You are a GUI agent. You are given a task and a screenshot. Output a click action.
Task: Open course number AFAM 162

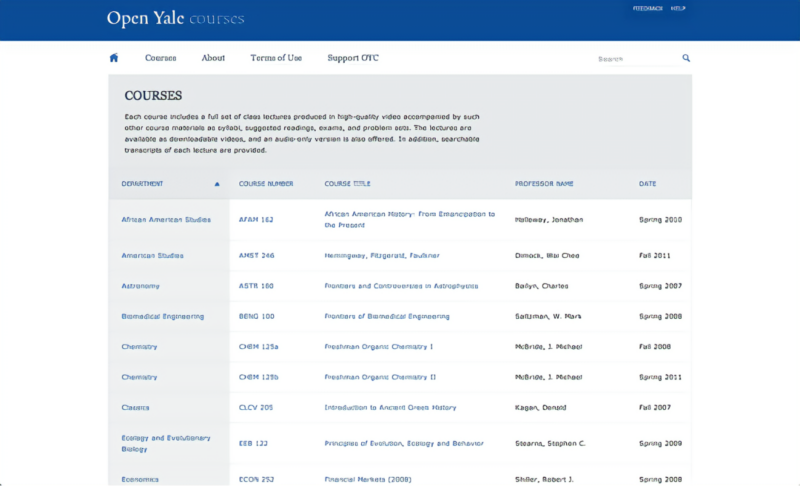tap(256, 219)
